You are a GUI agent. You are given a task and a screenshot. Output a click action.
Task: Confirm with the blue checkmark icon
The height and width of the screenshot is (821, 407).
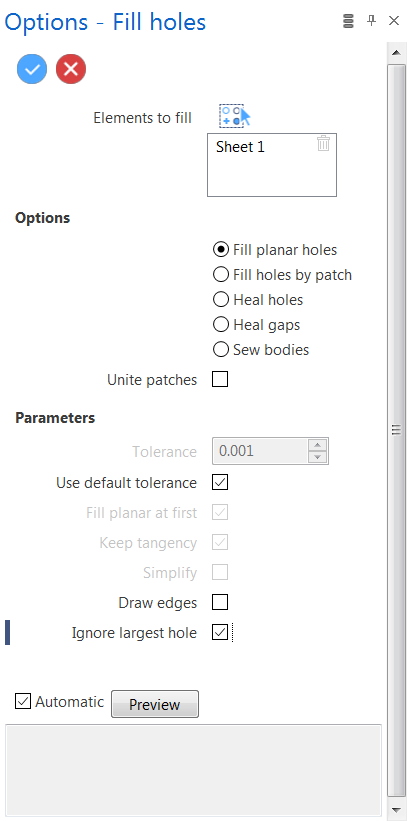pyautogui.click(x=32, y=69)
